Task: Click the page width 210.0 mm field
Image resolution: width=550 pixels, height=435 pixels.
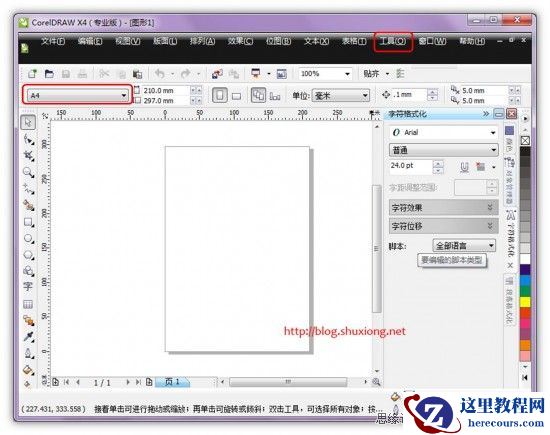Action: [166, 91]
